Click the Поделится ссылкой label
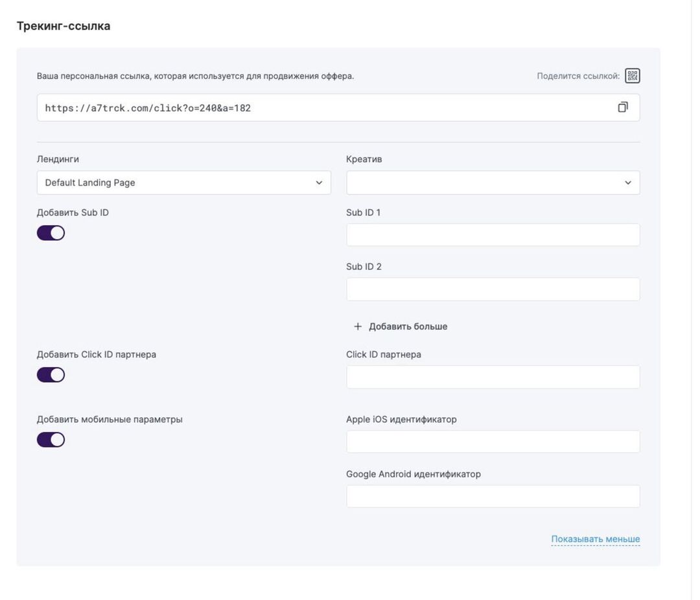The width and height of the screenshot is (700, 600). point(578,76)
